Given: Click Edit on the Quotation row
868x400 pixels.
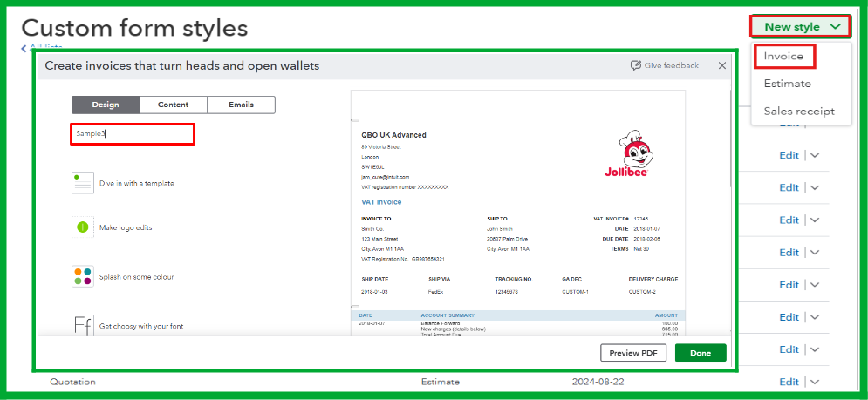Looking at the screenshot, I should pos(789,382).
